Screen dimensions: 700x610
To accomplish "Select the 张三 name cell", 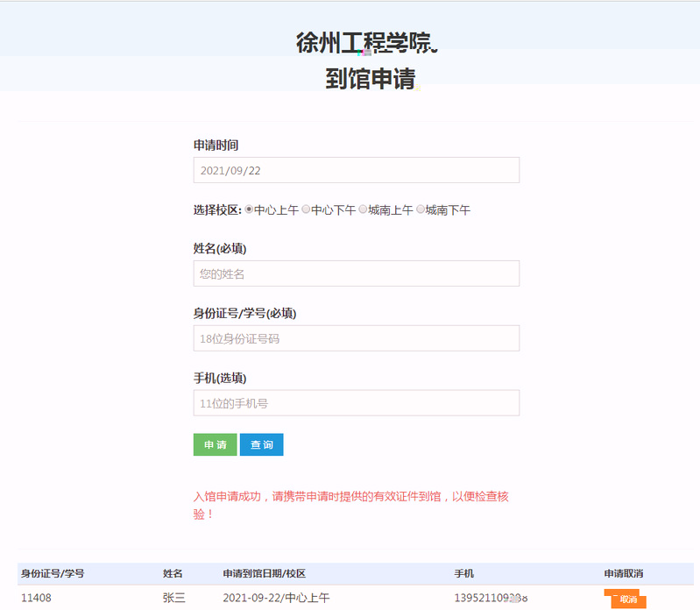I will tap(173, 598).
